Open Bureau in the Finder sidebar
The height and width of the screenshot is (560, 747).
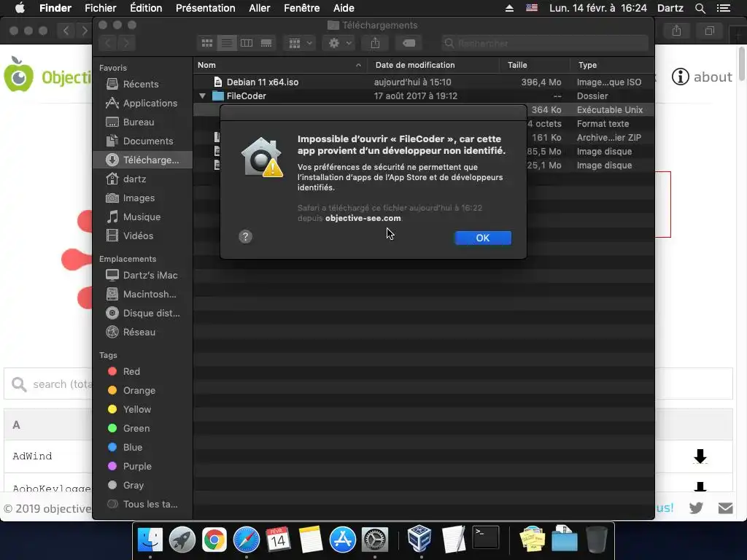142,122
